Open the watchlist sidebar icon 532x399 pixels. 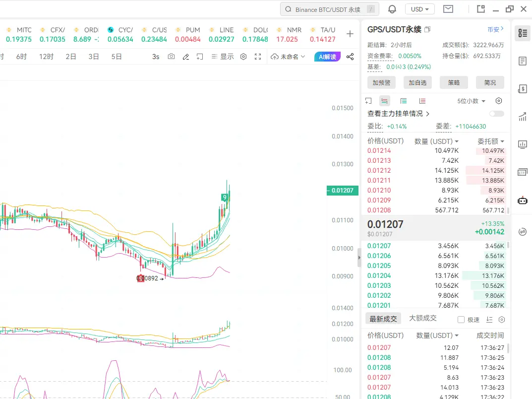523,33
